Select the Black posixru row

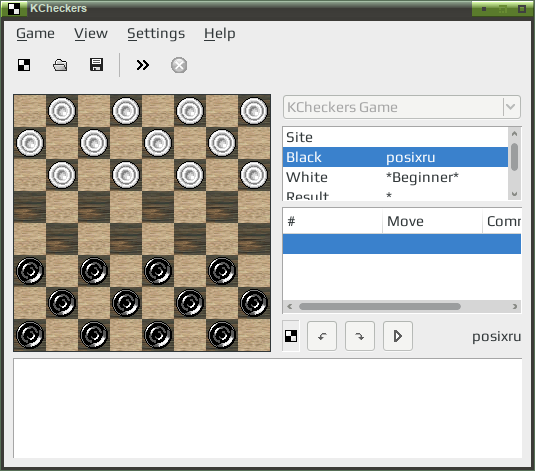click(395, 157)
